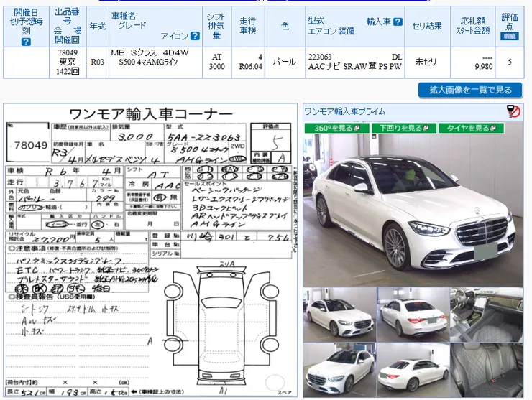The image size is (532, 400).
Task: Open the 下回りを見る underbody view
Action: 404,128
